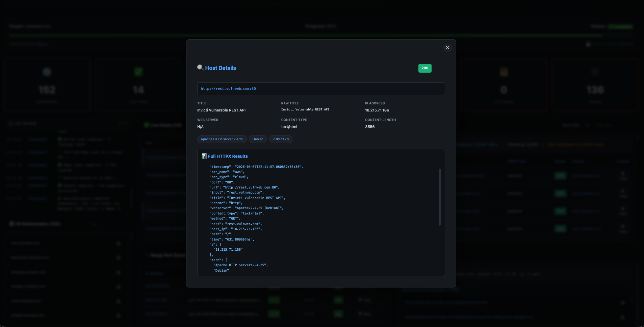Close the Host Details modal
Viewport: 644px width, 327px height.
(x=447, y=48)
